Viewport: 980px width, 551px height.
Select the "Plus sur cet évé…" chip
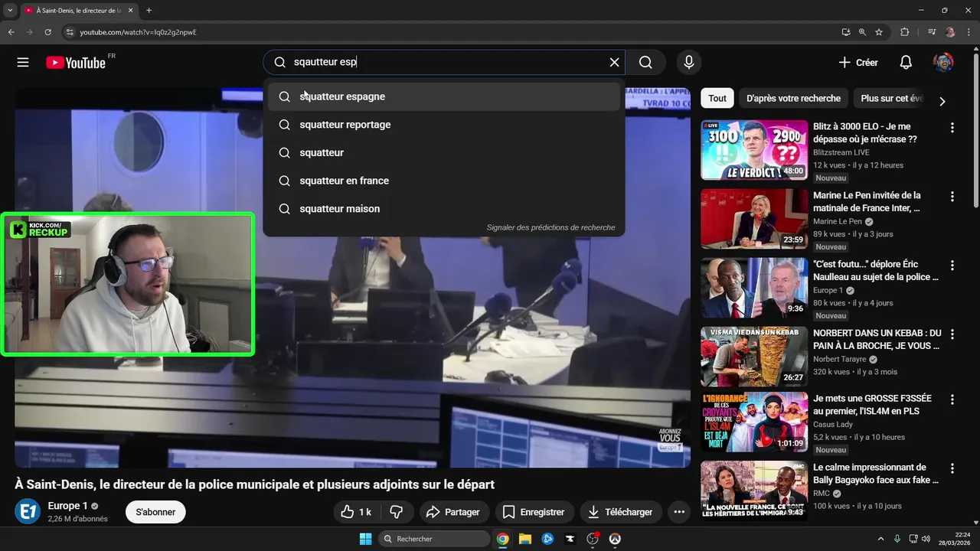pos(892,98)
